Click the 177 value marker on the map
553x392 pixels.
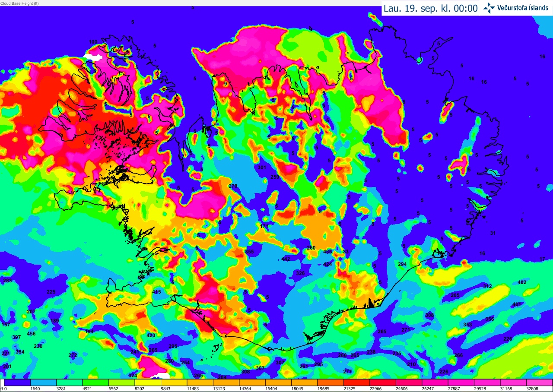(x=264, y=226)
